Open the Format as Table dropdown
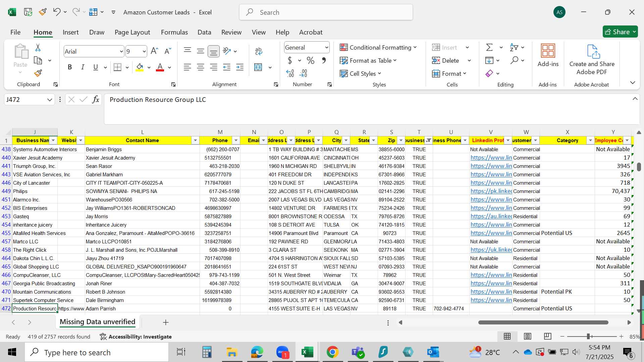The image size is (644, 362). click(x=368, y=60)
